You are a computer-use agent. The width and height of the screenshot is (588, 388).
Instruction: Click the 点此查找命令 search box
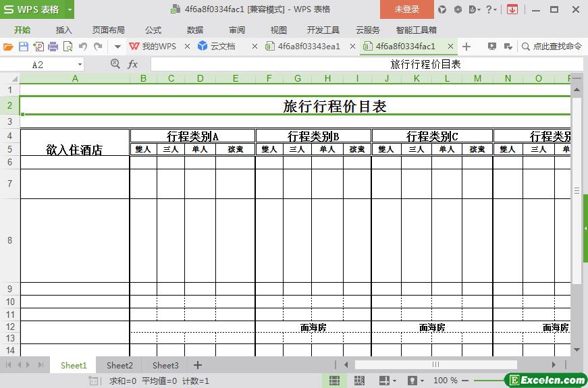[x=552, y=47]
